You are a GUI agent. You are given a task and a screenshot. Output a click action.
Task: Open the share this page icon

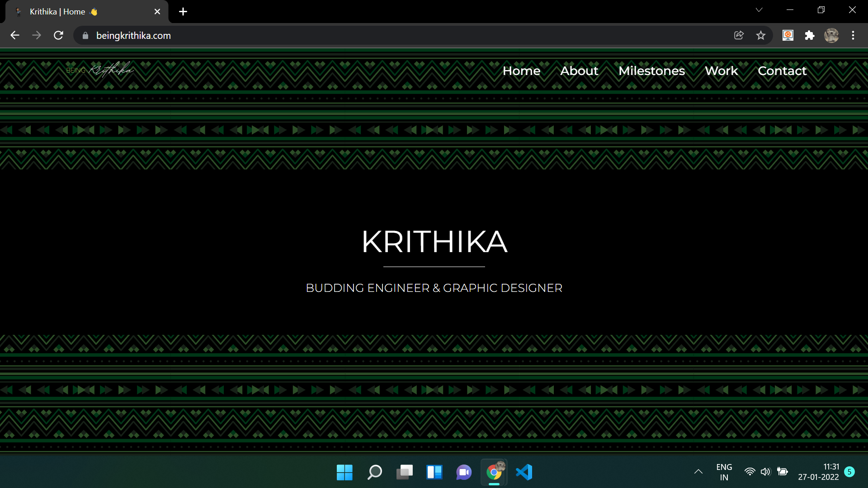pyautogui.click(x=739, y=35)
